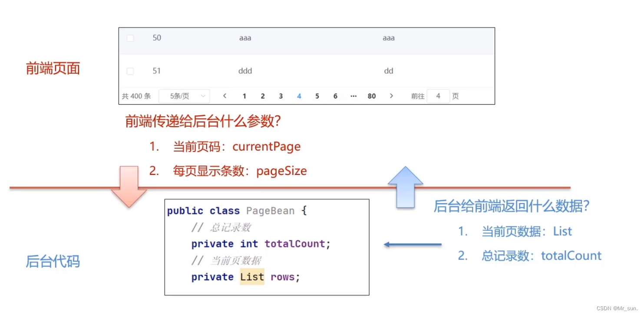644x315 pixels.
Task: Open the 5条/页 page size dropdown
Action: (x=184, y=96)
